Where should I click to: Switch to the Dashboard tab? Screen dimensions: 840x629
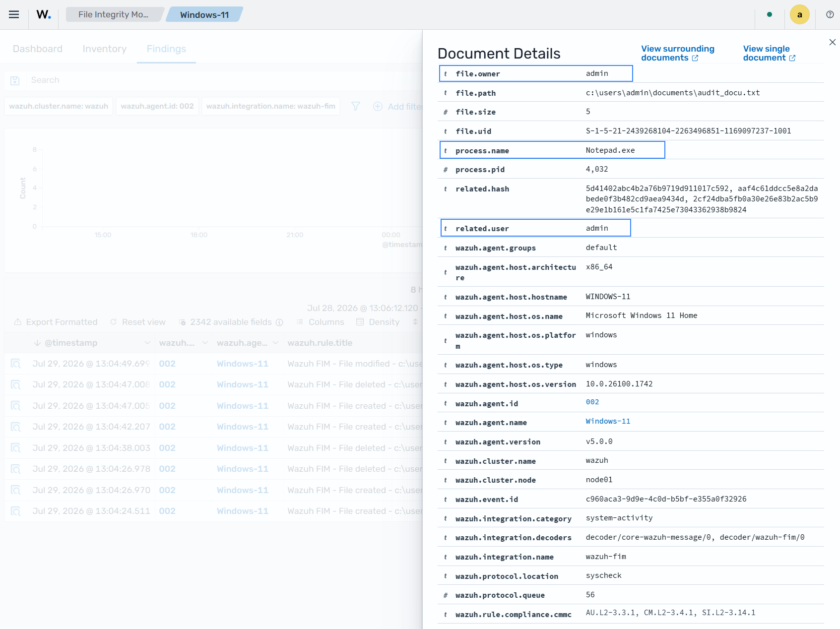(x=38, y=49)
